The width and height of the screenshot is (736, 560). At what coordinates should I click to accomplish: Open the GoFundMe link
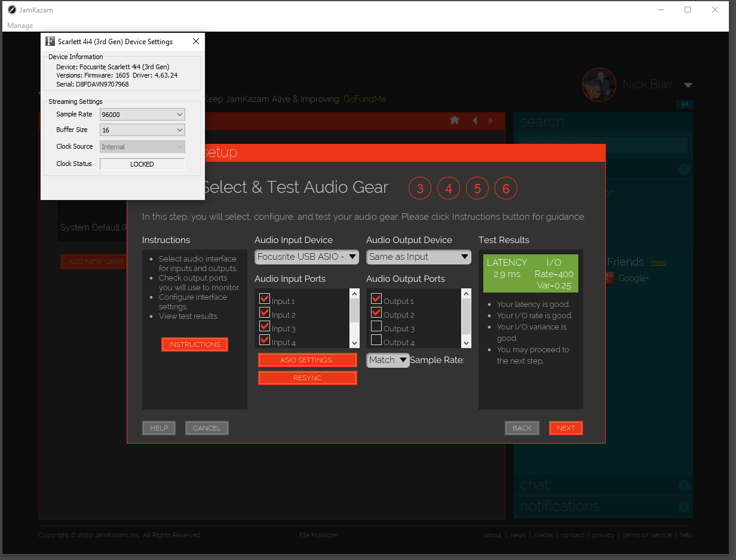pyautogui.click(x=364, y=99)
